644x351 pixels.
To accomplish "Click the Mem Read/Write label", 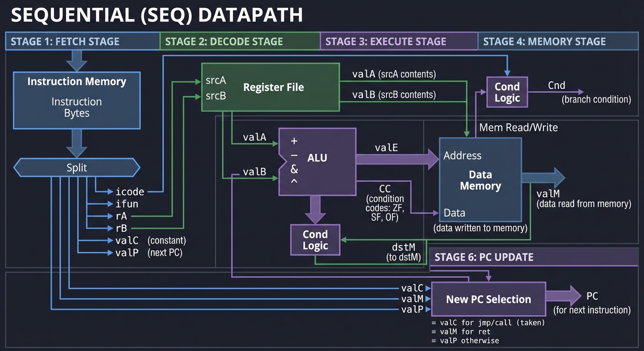I will click(x=518, y=128).
